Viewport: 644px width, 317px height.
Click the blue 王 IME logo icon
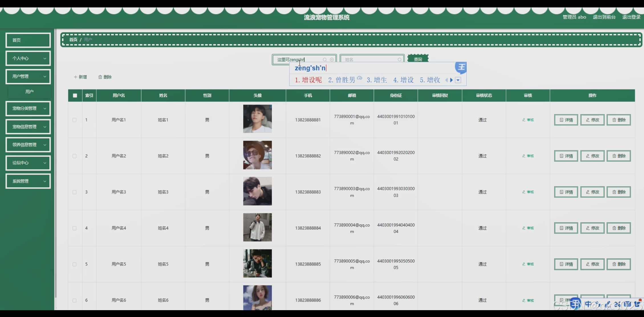click(x=461, y=68)
